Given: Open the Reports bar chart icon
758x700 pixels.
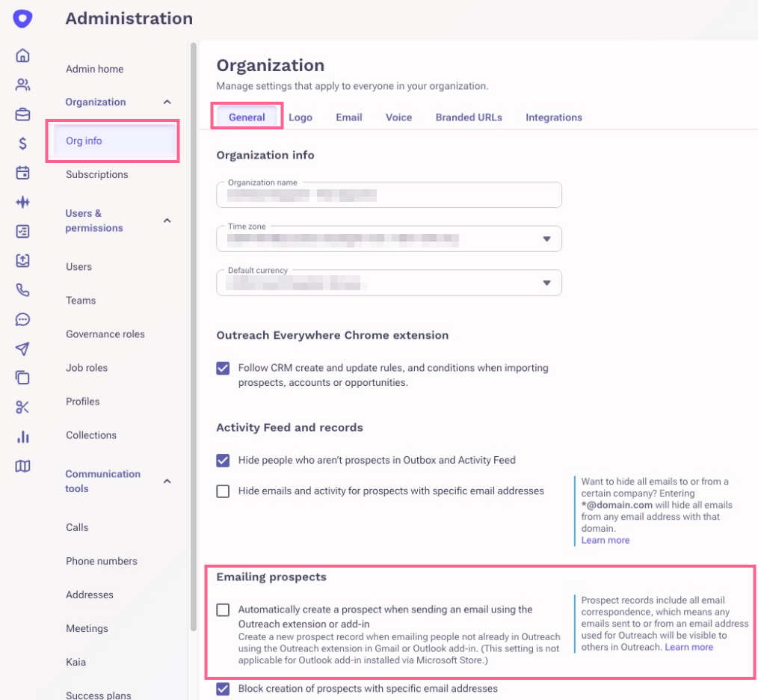Looking at the screenshot, I should (22, 437).
